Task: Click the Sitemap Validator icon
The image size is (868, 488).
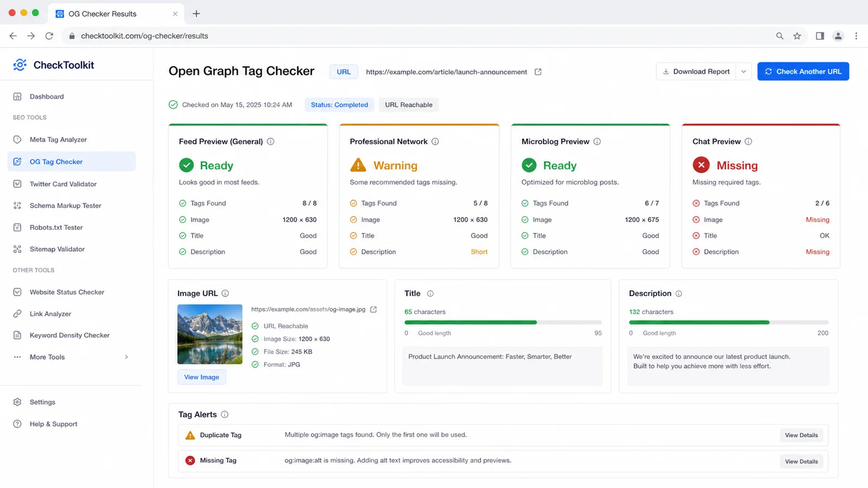Action: click(x=17, y=249)
